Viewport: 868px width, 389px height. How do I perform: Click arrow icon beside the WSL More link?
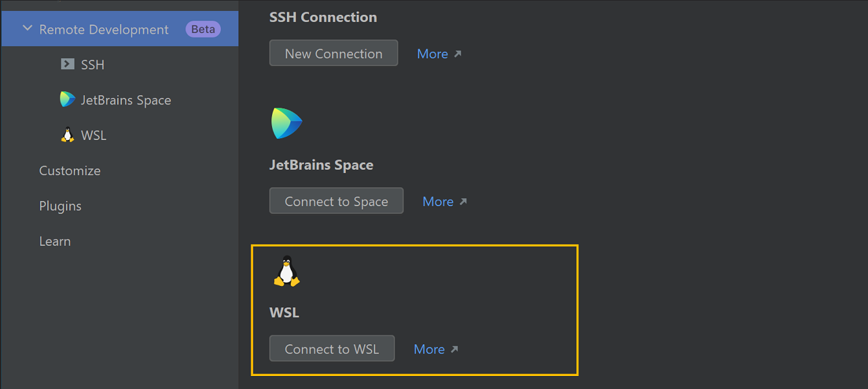click(x=455, y=349)
